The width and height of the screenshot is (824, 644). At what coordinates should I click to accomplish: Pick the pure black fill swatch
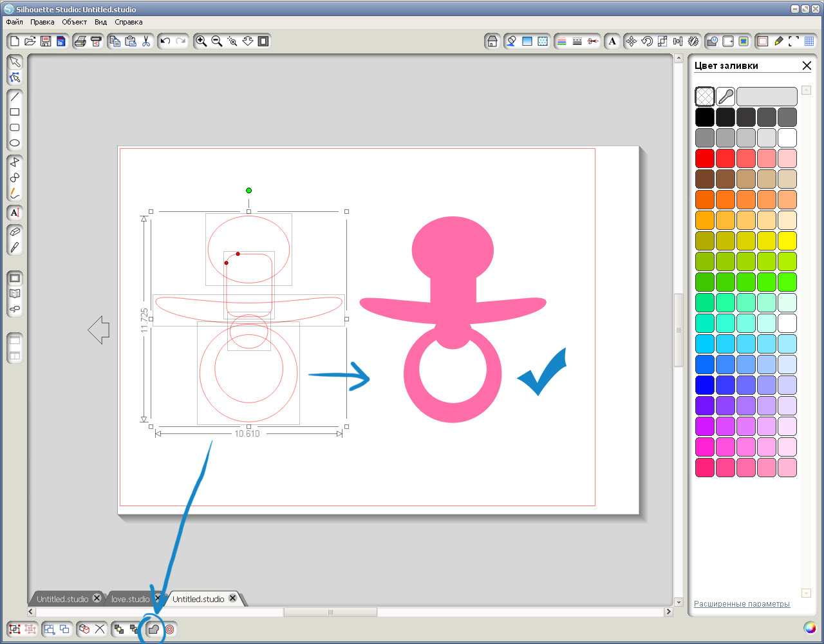click(x=705, y=117)
